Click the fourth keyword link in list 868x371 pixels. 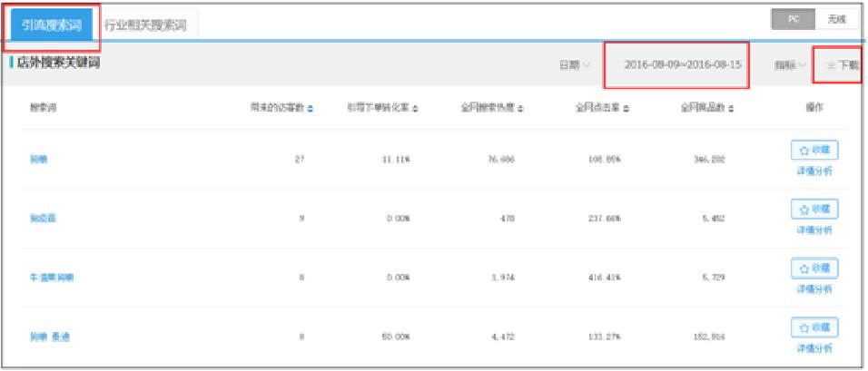[x=50, y=337]
